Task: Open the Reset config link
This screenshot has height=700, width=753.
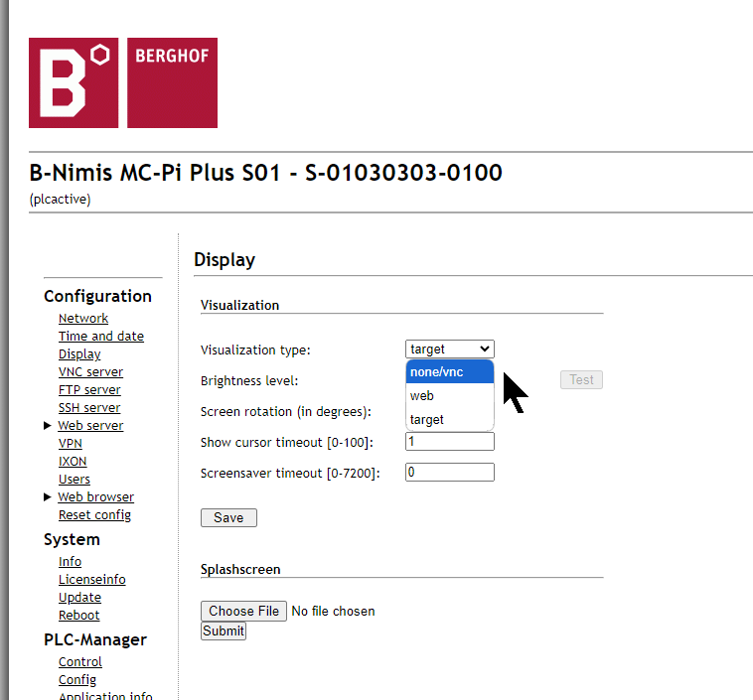Action: 94,515
